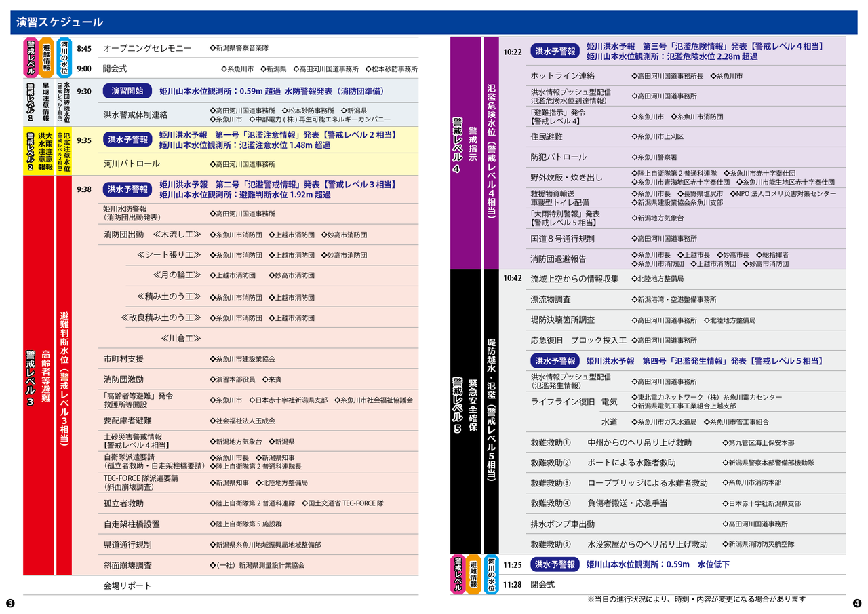Click the 県道通行規制 row

258,545
